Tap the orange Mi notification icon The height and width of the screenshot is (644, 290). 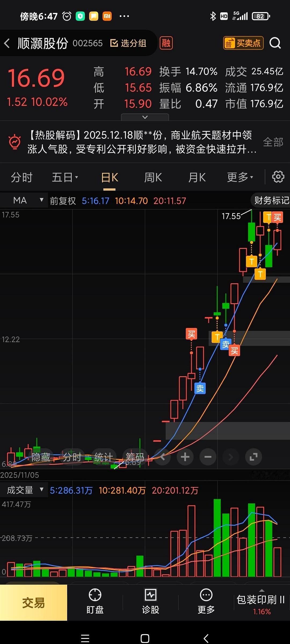tap(107, 16)
